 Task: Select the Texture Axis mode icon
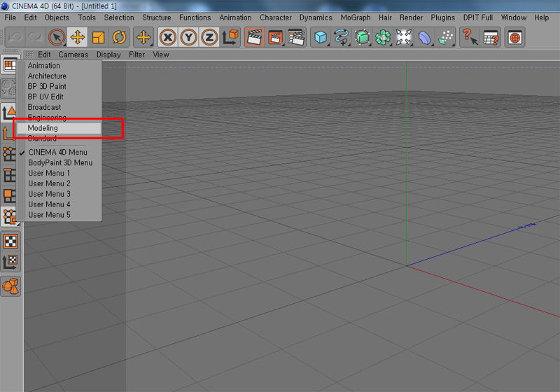10,262
